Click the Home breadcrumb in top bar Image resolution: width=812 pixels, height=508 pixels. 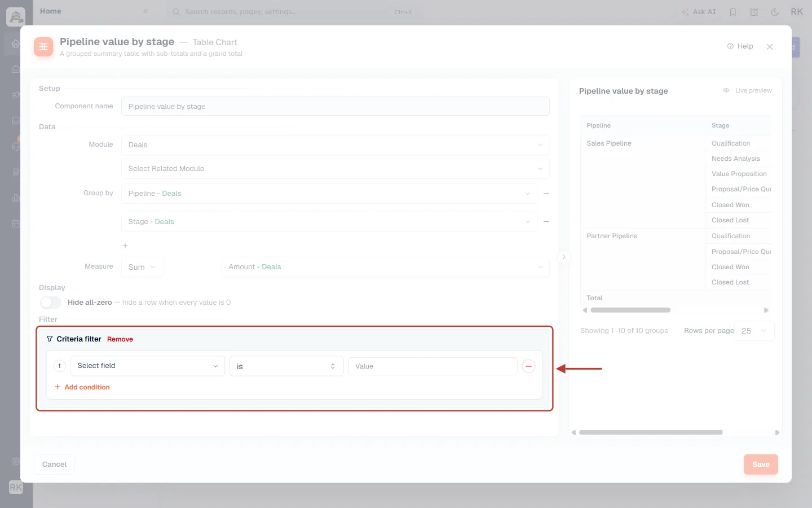[50, 11]
